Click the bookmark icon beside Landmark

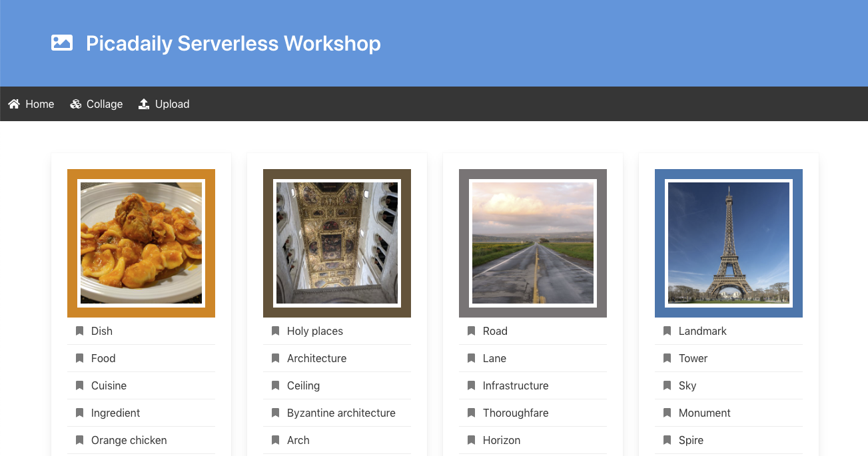tap(667, 331)
